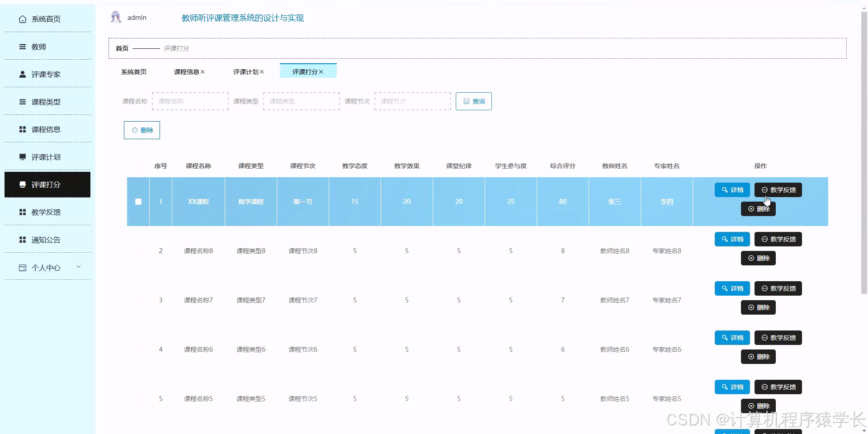Viewport: 868px width, 434px height.
Task: Toggle the select-all checkbox in table header
Action: (138, 166)
